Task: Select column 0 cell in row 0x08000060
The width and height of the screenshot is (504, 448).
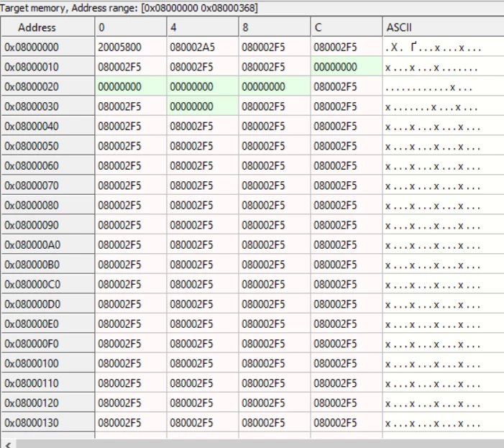Action: tap(131, 166)
